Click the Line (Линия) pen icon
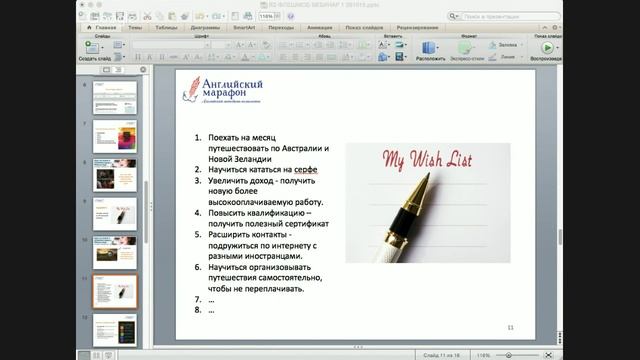 (492, 57)
